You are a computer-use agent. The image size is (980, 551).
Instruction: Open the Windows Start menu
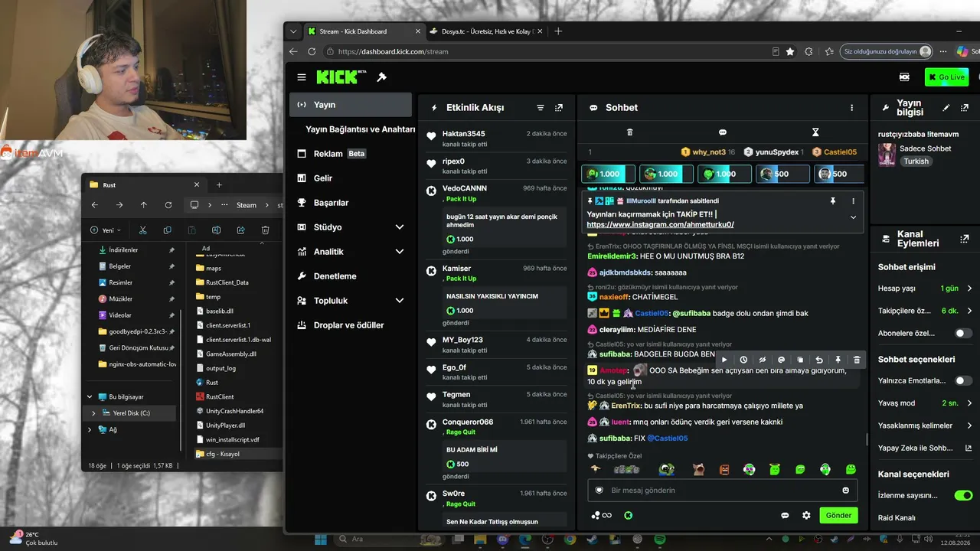pos(320,540)
